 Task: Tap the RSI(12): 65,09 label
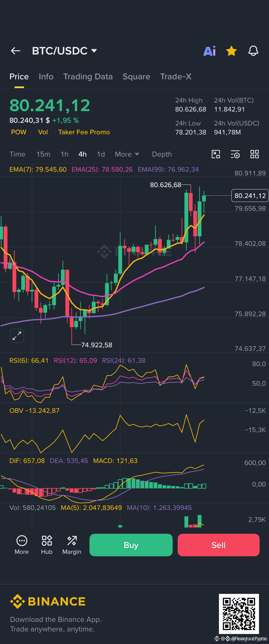(75, 360)
